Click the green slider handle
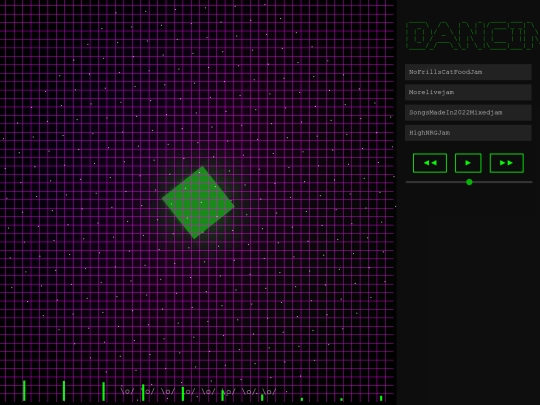The height and width of the screenshot is (405, 540). coord(469,182)
